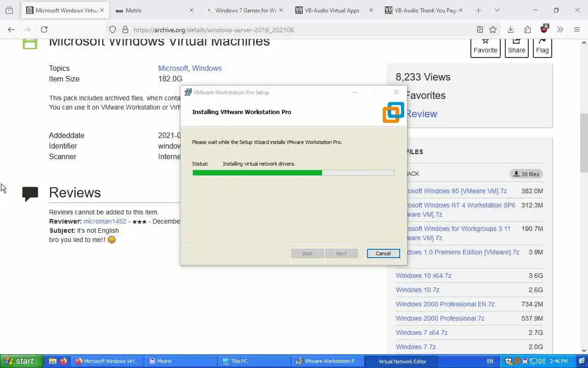Toggle reader view icon in address bar
This screenshot has width=588, height=368.
(480, 29)
